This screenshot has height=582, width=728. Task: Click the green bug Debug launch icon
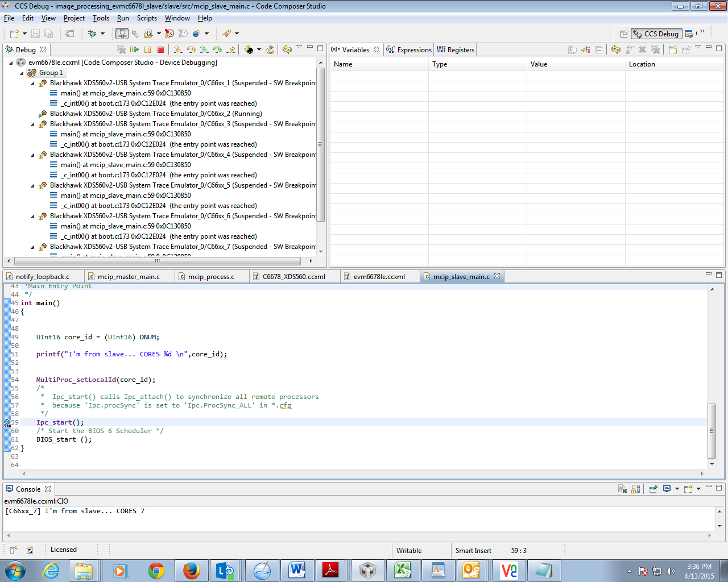coord(92,34)
